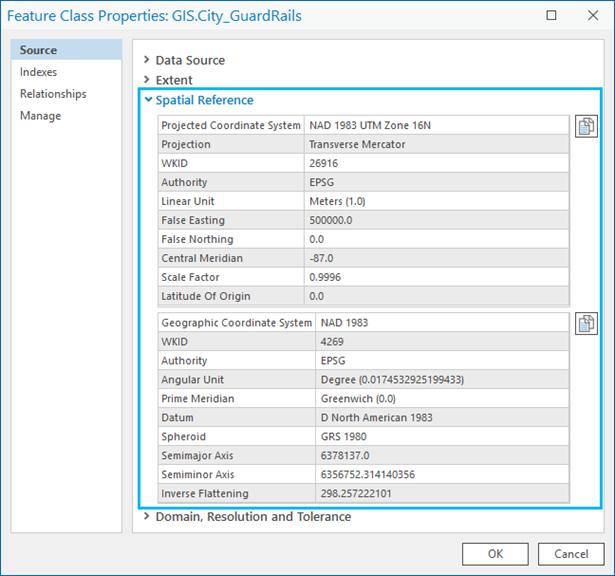Select the Central Meridian value -87.0
Screen dimensions: 615x576
click(x=436, y=258)
